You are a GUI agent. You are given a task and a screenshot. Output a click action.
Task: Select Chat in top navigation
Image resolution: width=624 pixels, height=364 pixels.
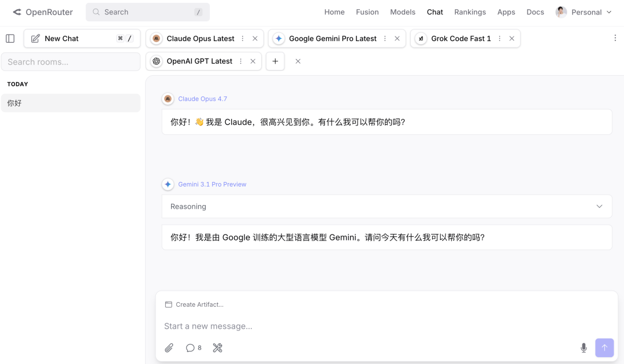pyautogui.click(x=435, y=12)
